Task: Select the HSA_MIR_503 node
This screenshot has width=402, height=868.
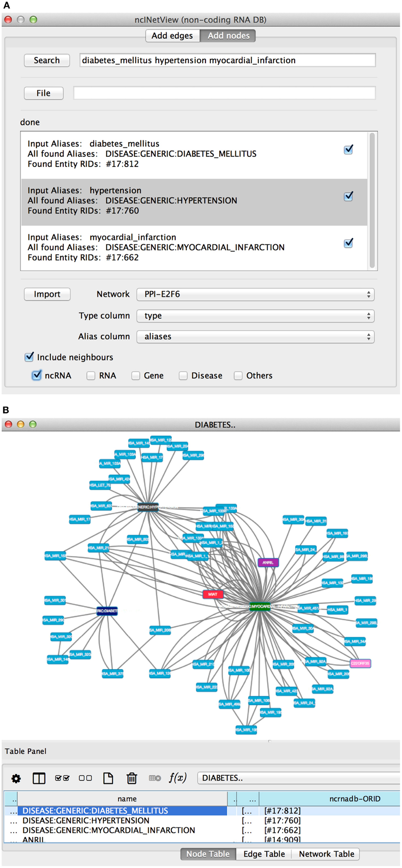Action: (x=138, y=539)
